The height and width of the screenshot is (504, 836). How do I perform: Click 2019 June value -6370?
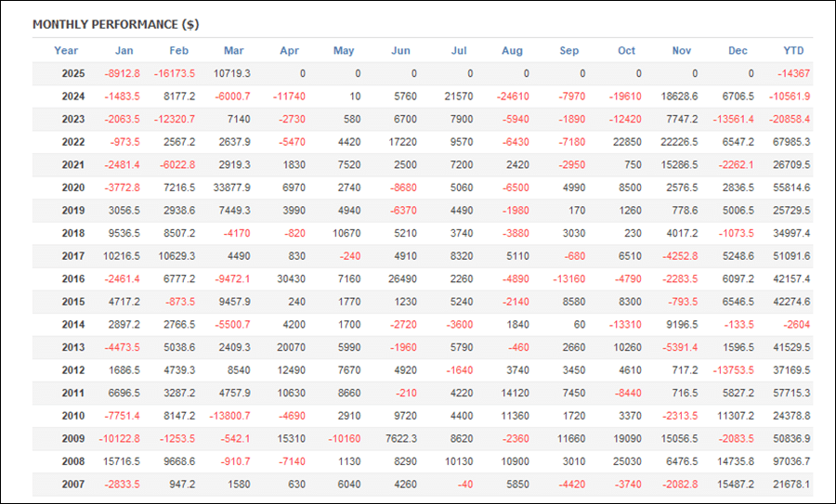[x=404, y=211]
